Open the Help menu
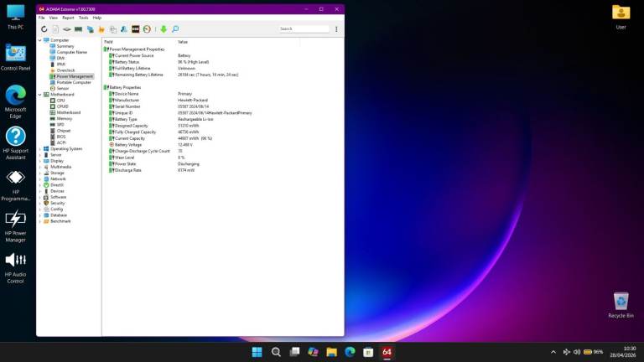This screenshot has width=644, height=362. (97, 18)
